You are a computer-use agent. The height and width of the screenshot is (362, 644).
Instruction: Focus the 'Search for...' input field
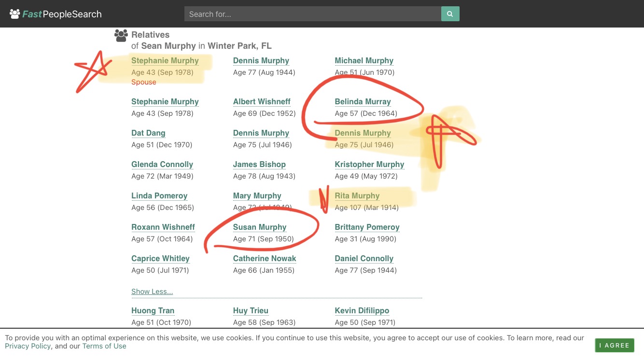[313, 14]
